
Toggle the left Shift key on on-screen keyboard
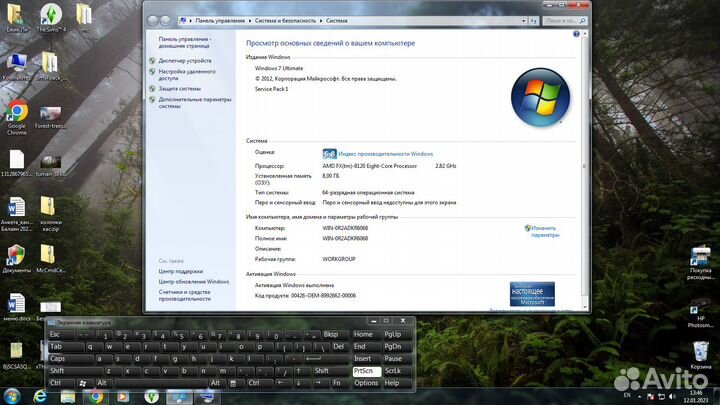pos(75,371)
